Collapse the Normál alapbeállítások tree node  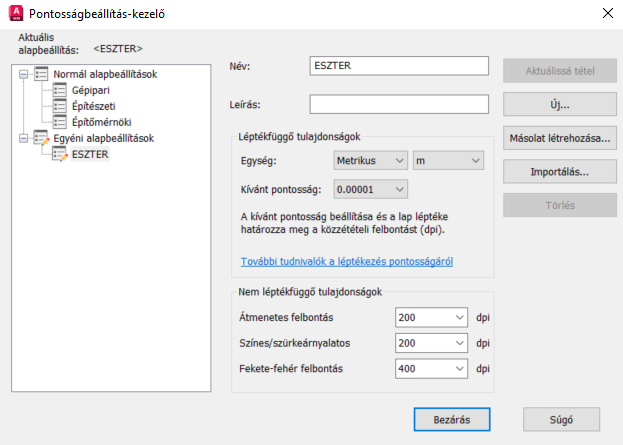pos(24,74)
